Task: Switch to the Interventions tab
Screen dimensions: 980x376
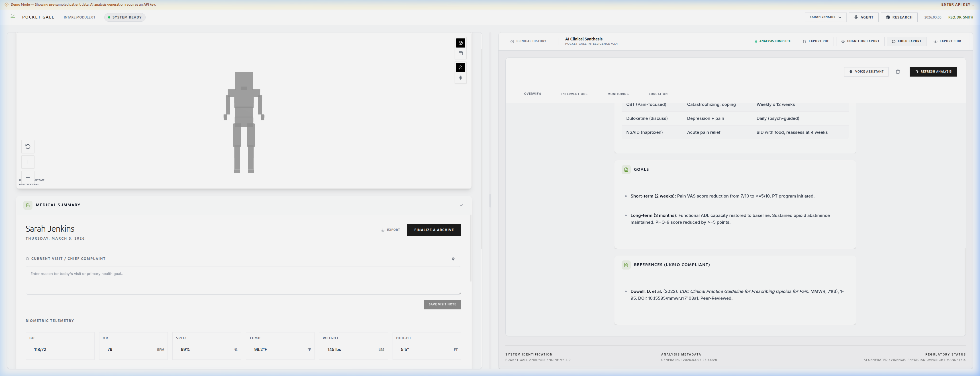Action: [x=574, y=94]
